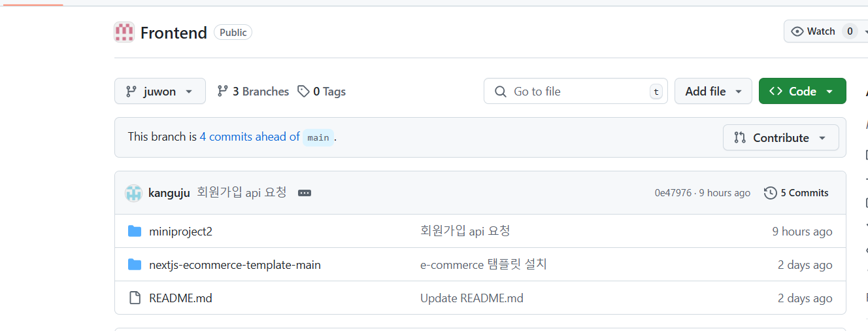Screen dimensions: 868x331
Task: Expand the Contribute dropdown
Action: [780, 137]
